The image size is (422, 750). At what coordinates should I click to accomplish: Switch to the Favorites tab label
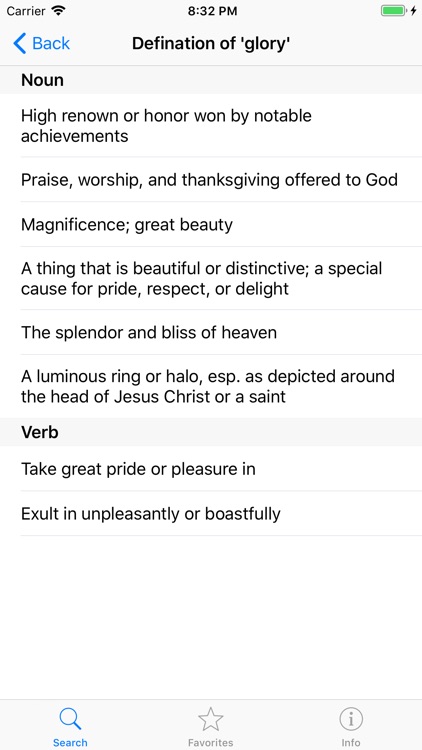211,742
